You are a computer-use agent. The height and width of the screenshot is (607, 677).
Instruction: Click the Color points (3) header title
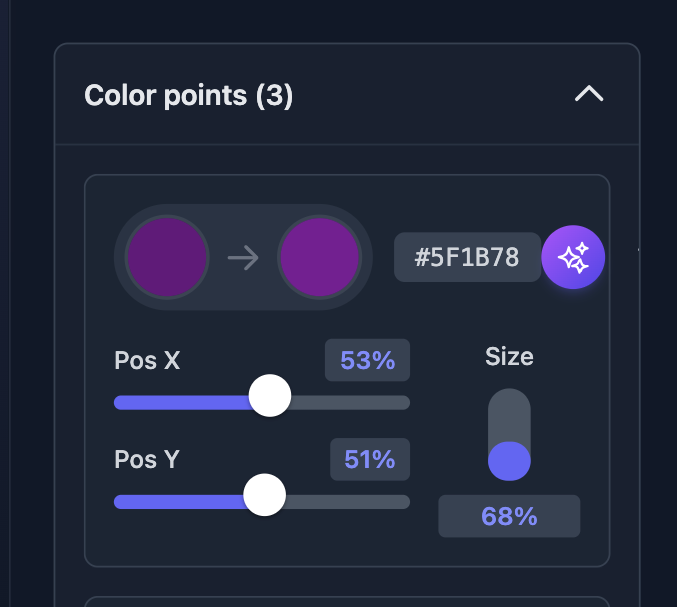188,96
